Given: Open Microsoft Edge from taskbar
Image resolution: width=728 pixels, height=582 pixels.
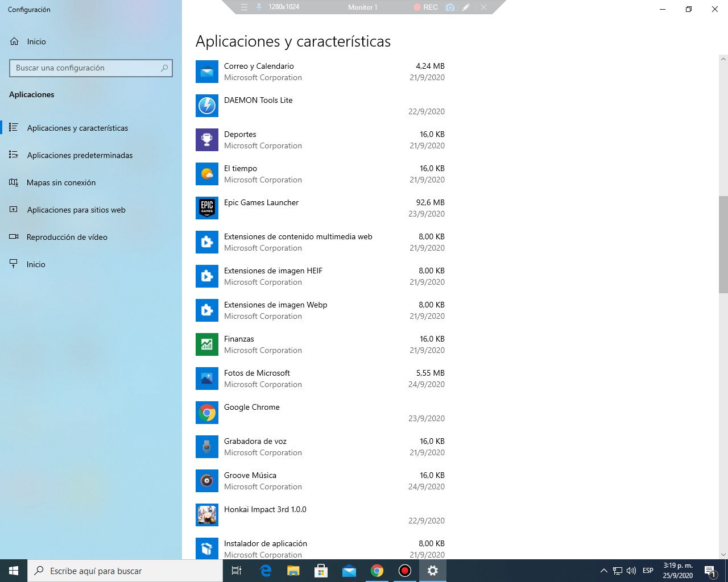Looking at the screenshot, I should click(266, 571).
